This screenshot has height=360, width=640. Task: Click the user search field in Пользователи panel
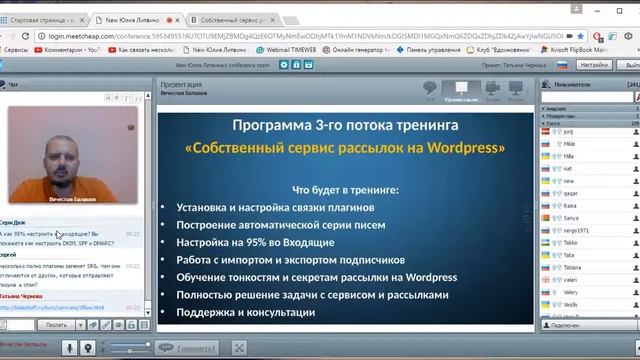click(x=587, y=97)
